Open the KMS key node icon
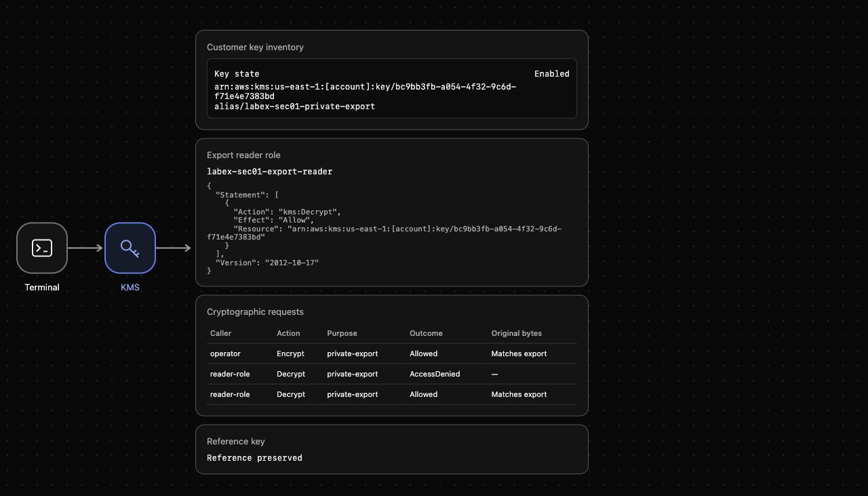The height and width of the screenshot is (496, 868). (130, 248)
